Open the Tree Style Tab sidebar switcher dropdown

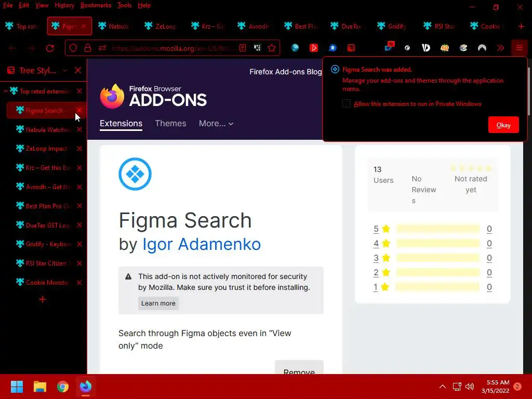click(65, 70)
